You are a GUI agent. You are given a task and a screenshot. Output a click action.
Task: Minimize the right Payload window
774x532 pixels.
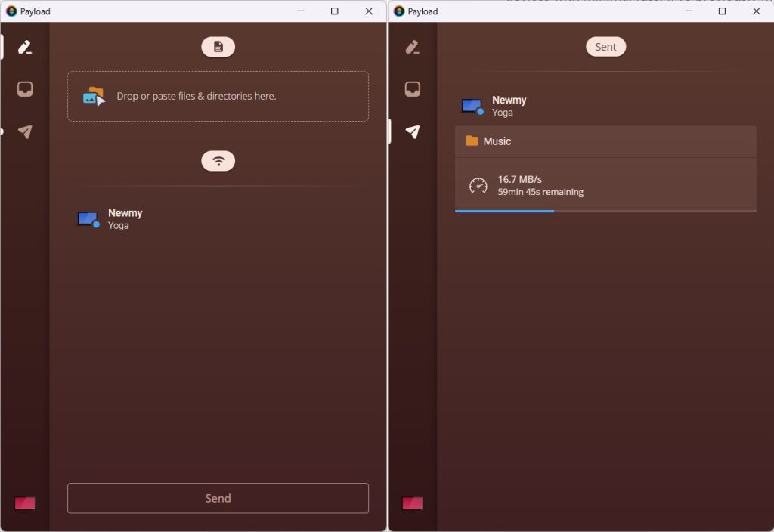point(688,11)
